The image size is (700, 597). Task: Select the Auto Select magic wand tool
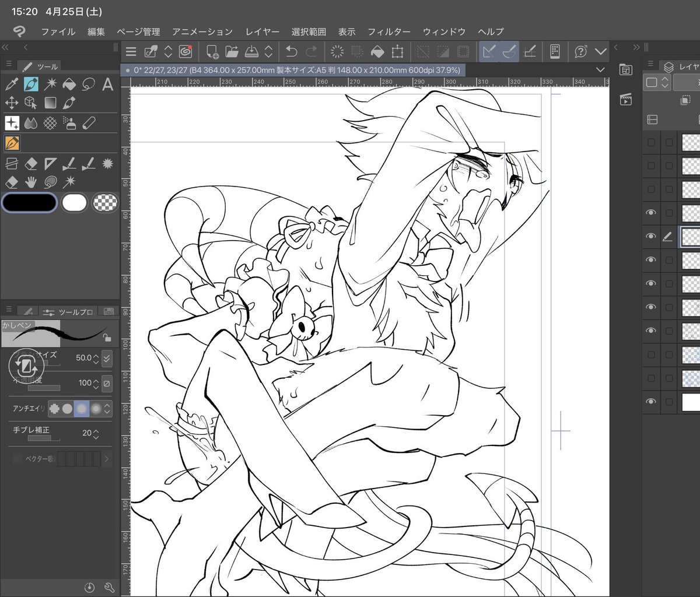(51, 85)
